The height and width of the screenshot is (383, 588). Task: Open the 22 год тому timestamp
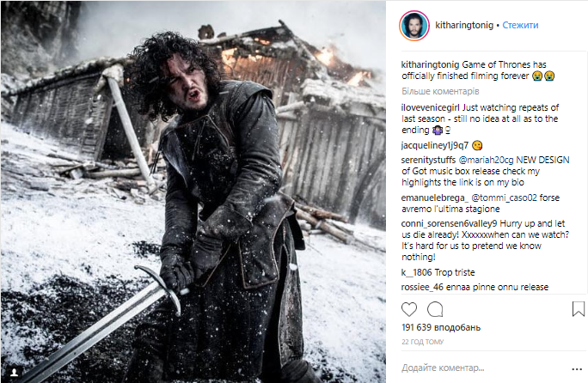[422, 342]
